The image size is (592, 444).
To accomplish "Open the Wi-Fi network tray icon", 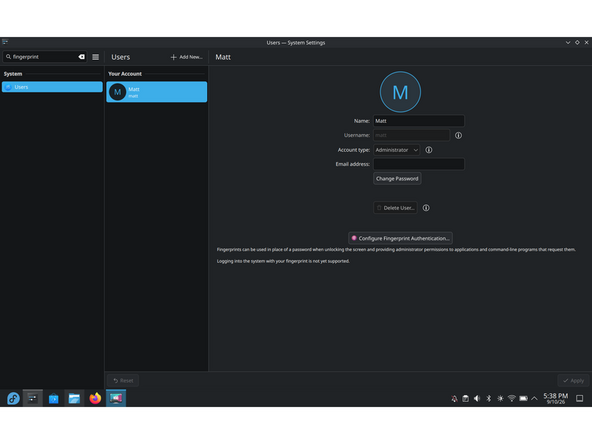I will 512,399.
